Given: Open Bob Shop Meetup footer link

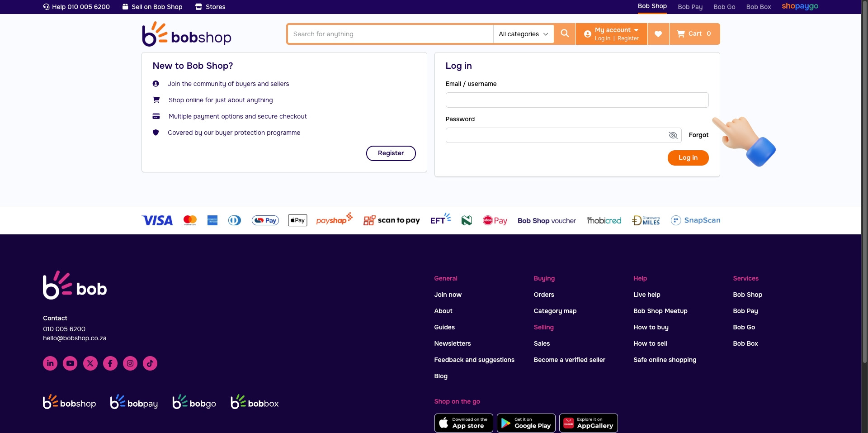Looking at the screenshot, I should [x=660, y=311].
